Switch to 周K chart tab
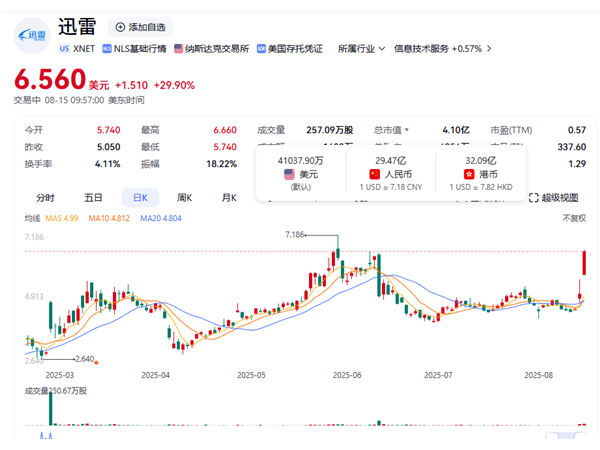This screenshot has width=600, height=450. (184, 198)
